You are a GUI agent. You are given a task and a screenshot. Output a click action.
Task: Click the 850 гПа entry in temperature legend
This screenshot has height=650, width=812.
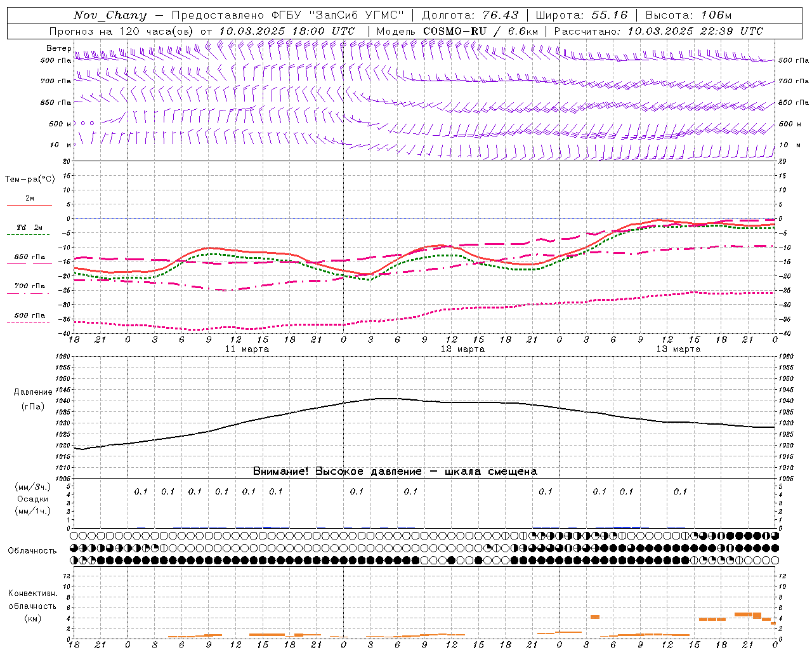click(30, 257)
